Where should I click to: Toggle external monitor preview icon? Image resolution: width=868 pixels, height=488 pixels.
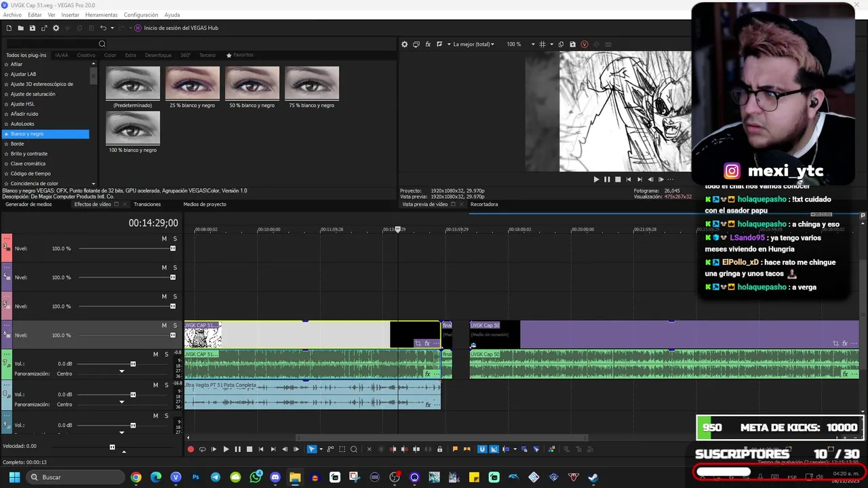[x=416, y=44]
